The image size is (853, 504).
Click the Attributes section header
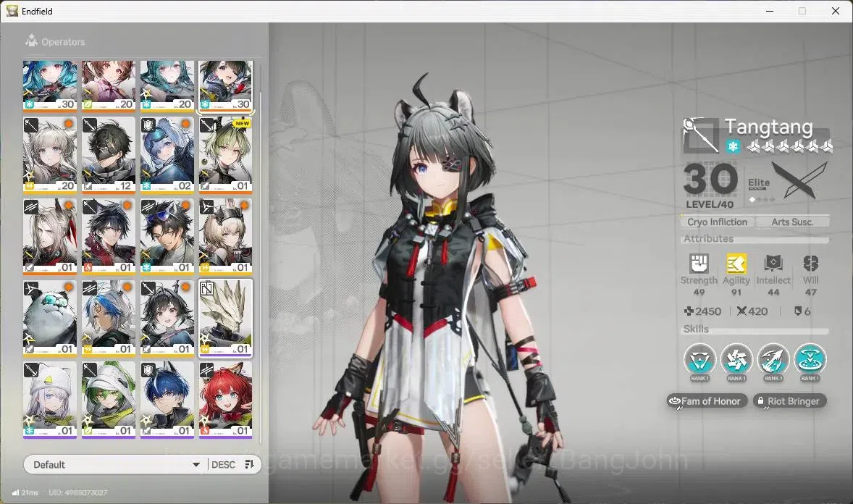click(708, 238)
